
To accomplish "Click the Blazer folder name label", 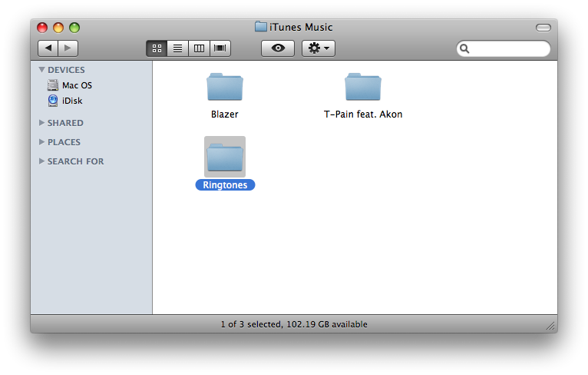I will click(225, 114).
